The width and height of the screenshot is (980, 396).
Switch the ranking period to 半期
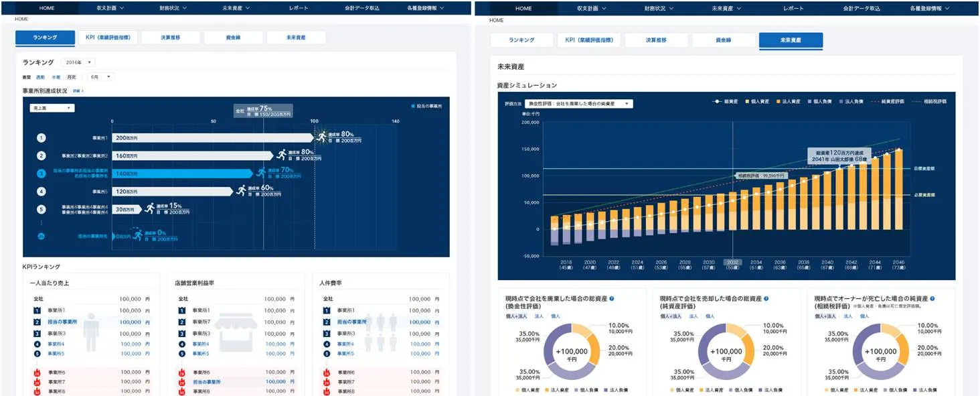pos(56,77)
